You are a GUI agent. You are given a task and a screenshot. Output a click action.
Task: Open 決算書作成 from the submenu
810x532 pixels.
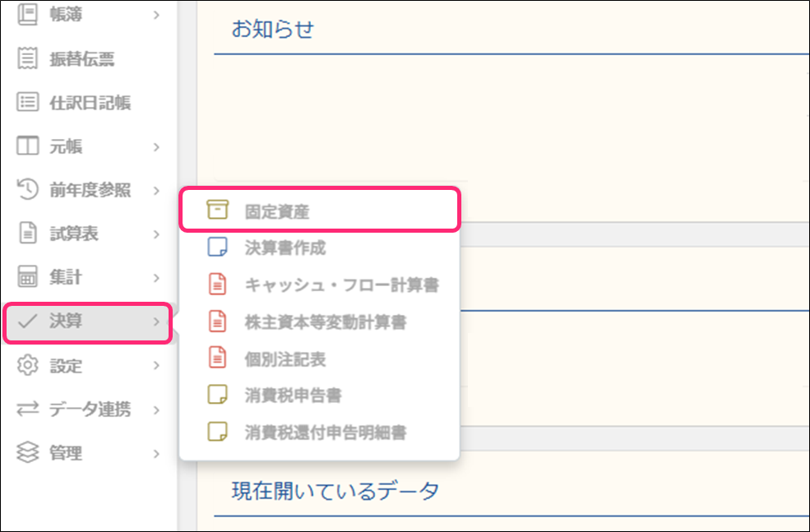[285, 247]
